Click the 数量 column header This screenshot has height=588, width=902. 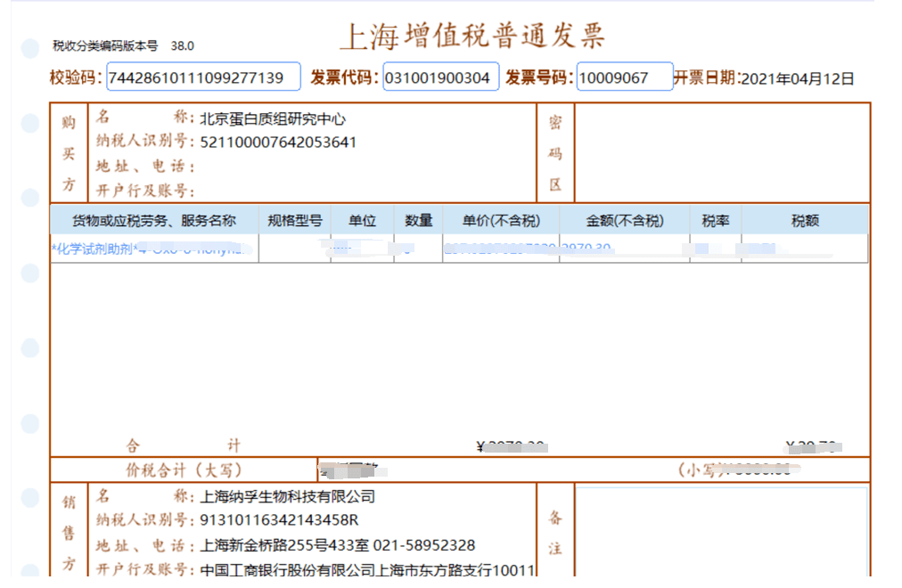coord(418,221)
